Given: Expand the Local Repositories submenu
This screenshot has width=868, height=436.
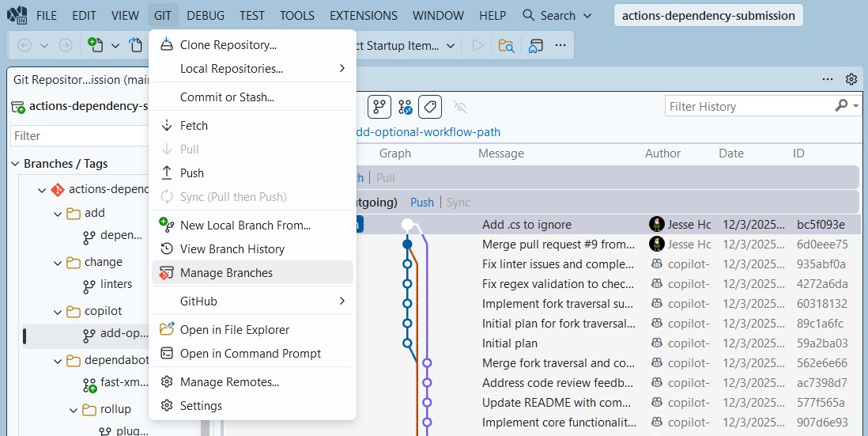Looking at the screenshot, I should (x=342, y=69).
